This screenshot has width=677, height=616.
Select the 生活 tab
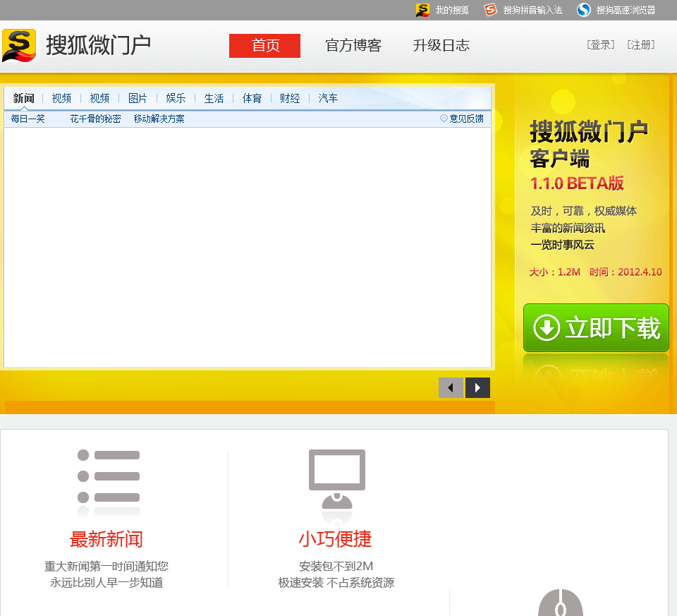pyautogui.click(x=214, y=99)
